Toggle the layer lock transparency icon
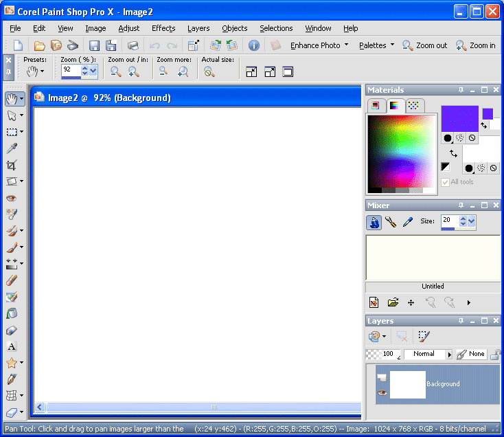Screen dimensions: 504x437 (495, 355)
